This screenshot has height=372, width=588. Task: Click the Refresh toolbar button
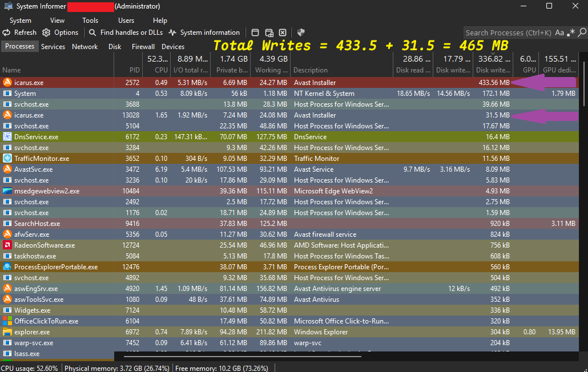(x=19, y=33)
